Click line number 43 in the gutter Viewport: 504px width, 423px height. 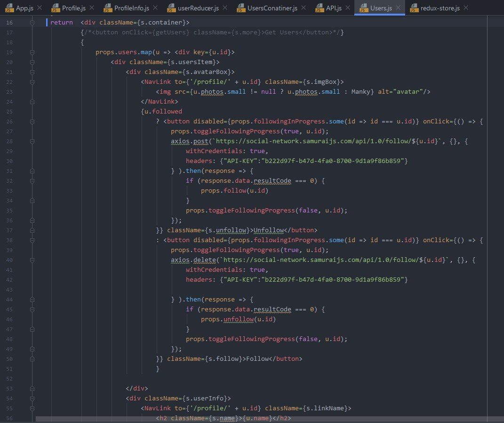point(10,290)
